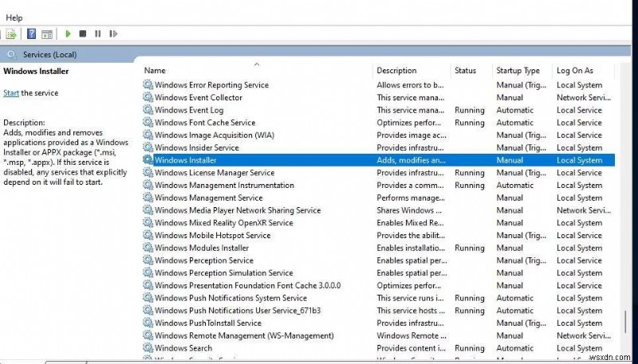Image resolution: width=638 pixels, height=364 pixels.
Task: Click gear icon of Windows Insider Service
Action: point(148,148)
